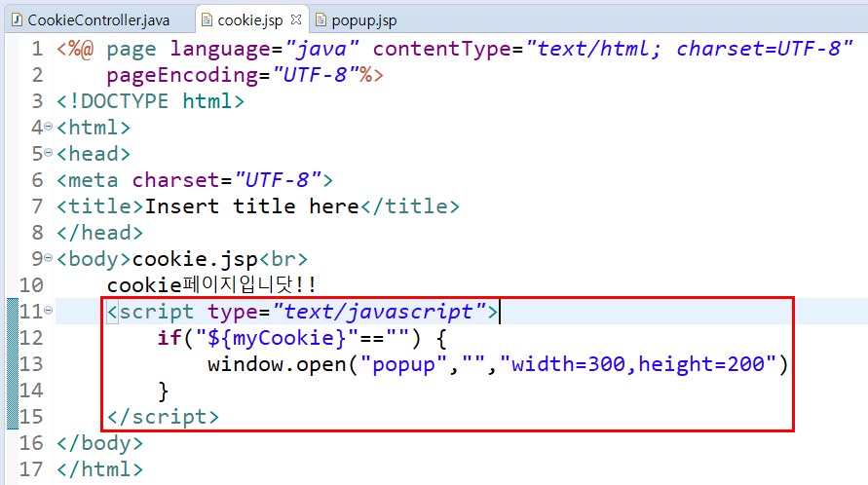The image size is (868, 485).
Task: Click the Java file icon on CookieController.java tab
Action: point(18,20)
